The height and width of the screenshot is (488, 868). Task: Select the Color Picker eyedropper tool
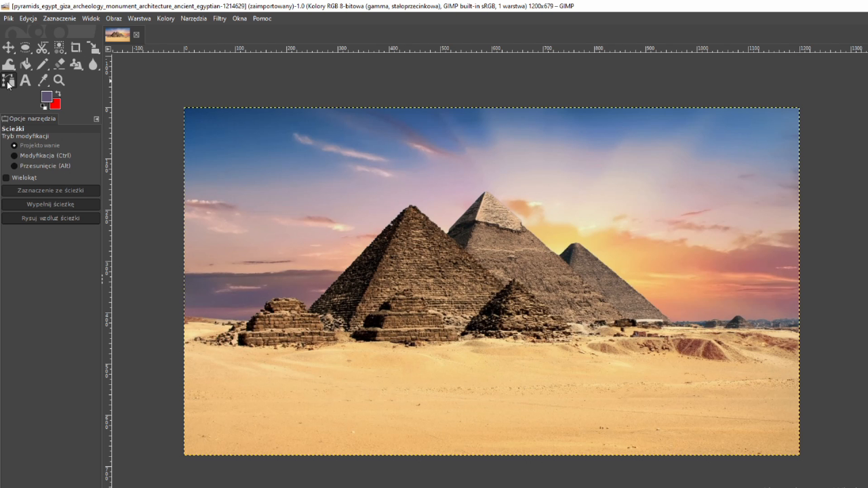43,81
